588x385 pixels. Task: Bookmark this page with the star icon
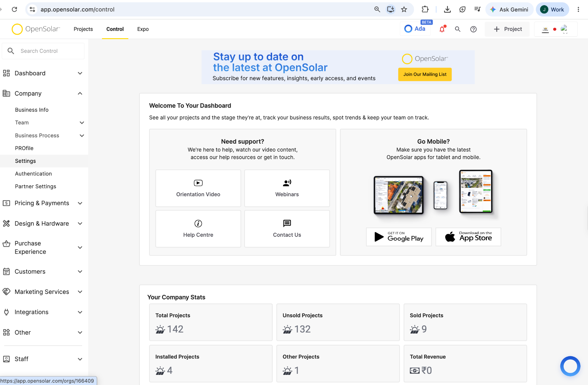pos(404,9)
